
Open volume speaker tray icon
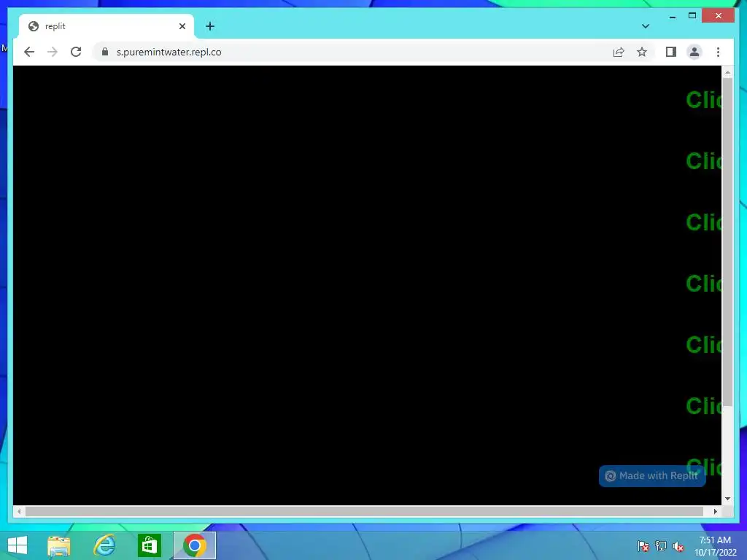678,546
